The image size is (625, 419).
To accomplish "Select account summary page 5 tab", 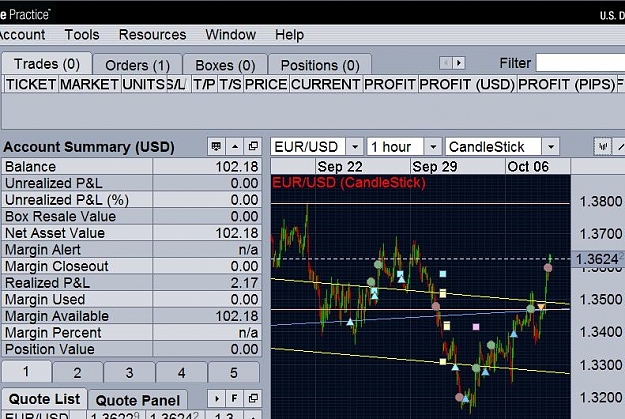I will pyautogui.click(x=234, y=372).
